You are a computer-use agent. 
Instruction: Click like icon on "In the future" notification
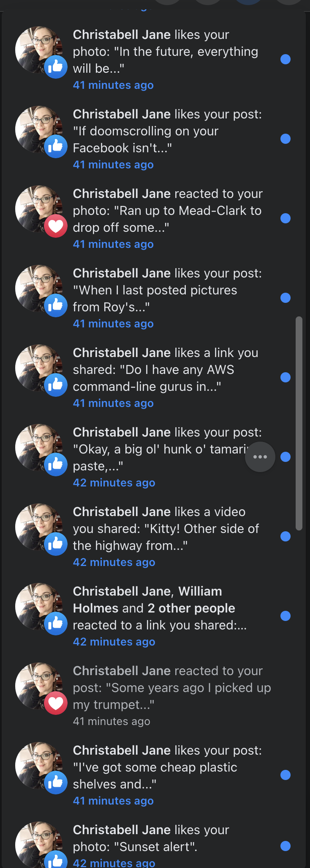[x=56, y=67]
